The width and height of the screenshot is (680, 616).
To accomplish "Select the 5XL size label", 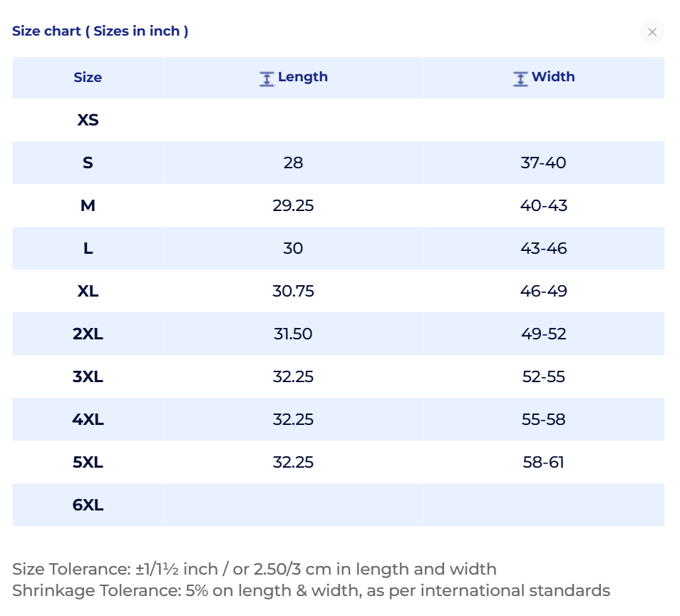I will pos(88,463).
